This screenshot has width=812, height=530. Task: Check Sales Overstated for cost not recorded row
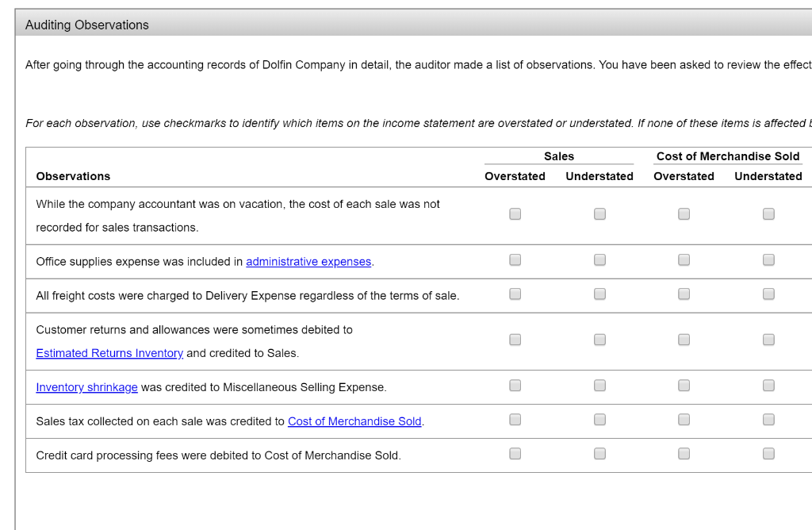click(515, 214)
